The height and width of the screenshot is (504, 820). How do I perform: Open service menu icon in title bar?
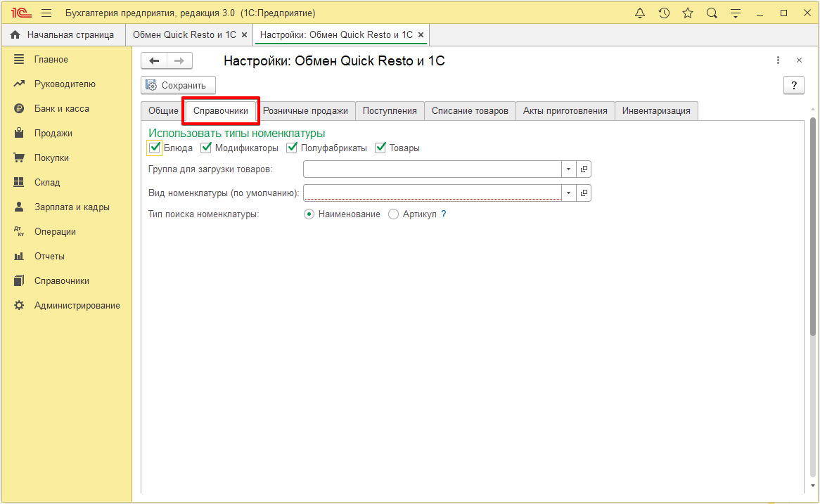736,13
